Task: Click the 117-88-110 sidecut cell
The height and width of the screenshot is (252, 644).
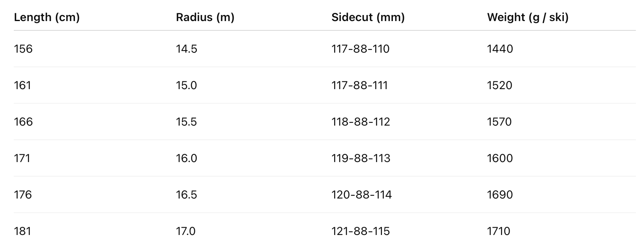Action: pos(360,49)
